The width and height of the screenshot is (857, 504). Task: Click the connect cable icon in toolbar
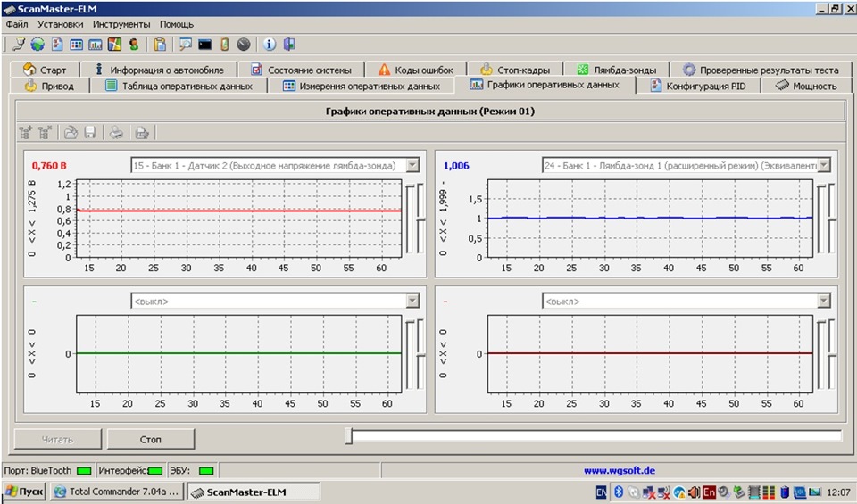point(19,45)
